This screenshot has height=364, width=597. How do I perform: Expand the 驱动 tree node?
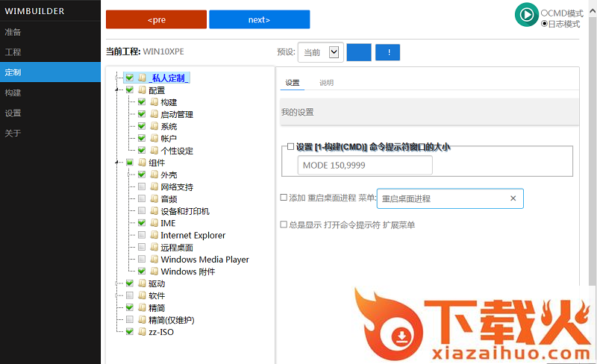pyautogui.click(x=117, y=283)
